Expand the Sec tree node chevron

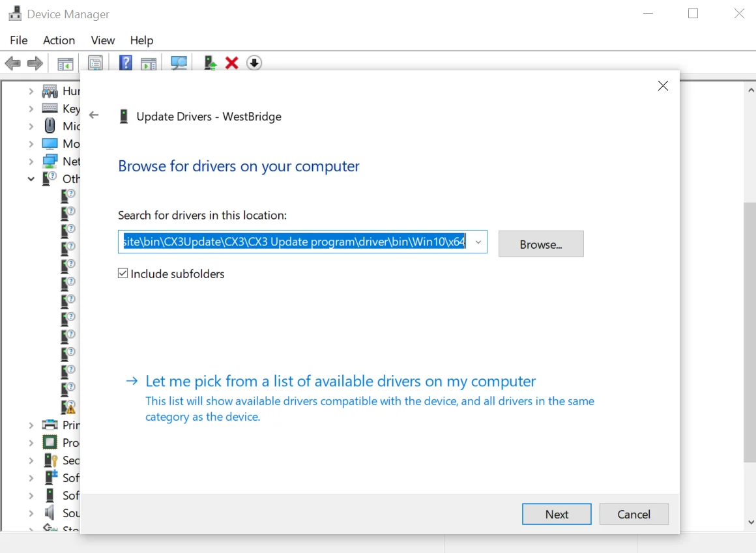tap(31, 461)
